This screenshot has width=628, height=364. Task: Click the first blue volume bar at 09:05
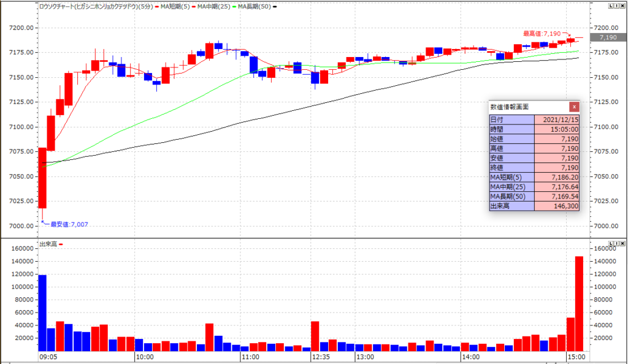pos(42,313)
